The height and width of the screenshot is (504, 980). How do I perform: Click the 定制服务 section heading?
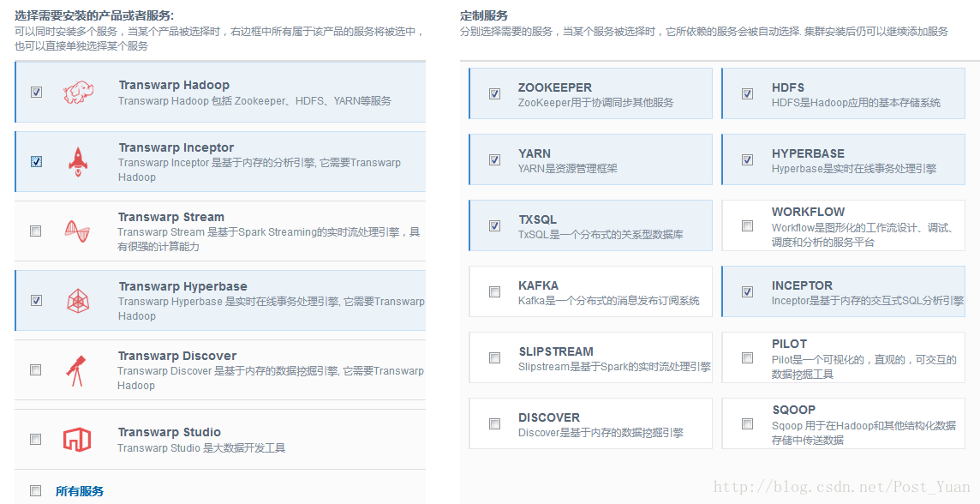[x=484, y=15]
